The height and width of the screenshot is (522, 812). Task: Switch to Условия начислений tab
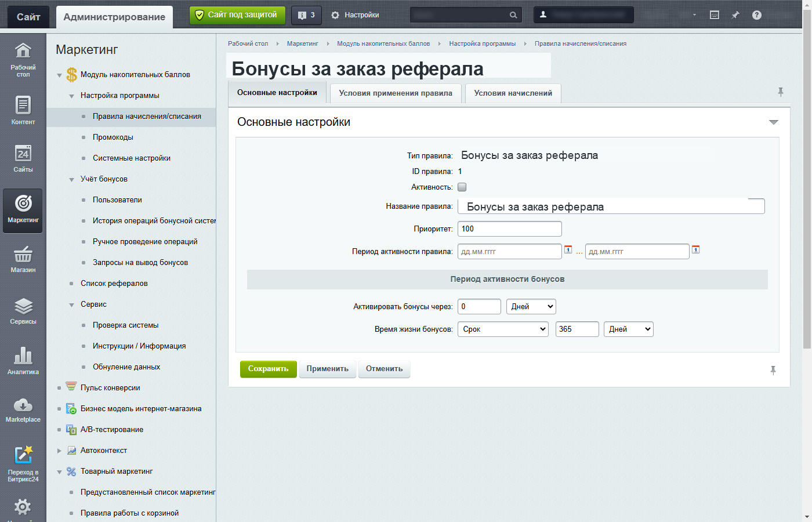coord(513,93)
